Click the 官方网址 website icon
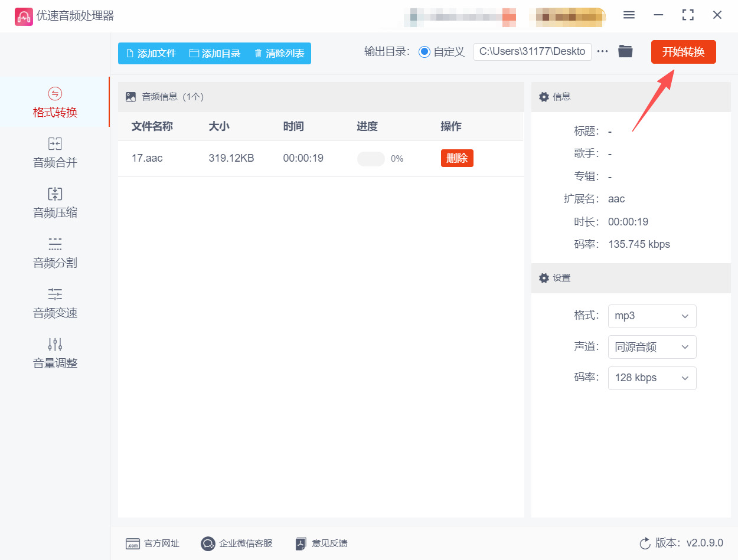This screenshot has height=560, width=738. pyautogui.click(x=133, y=543)
